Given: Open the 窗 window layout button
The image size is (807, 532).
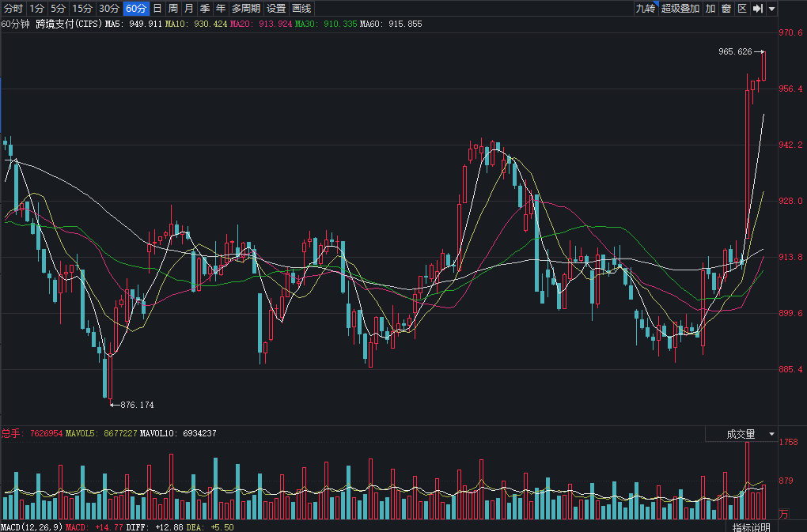Looking at the screenshot, I should coord(726,9).
